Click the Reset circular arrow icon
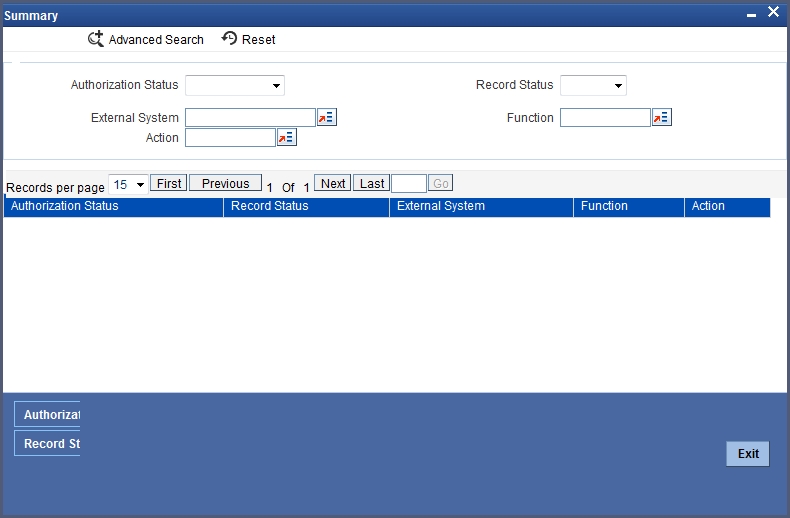This screenshot has height=518, width=790. (x=229, y=38)
